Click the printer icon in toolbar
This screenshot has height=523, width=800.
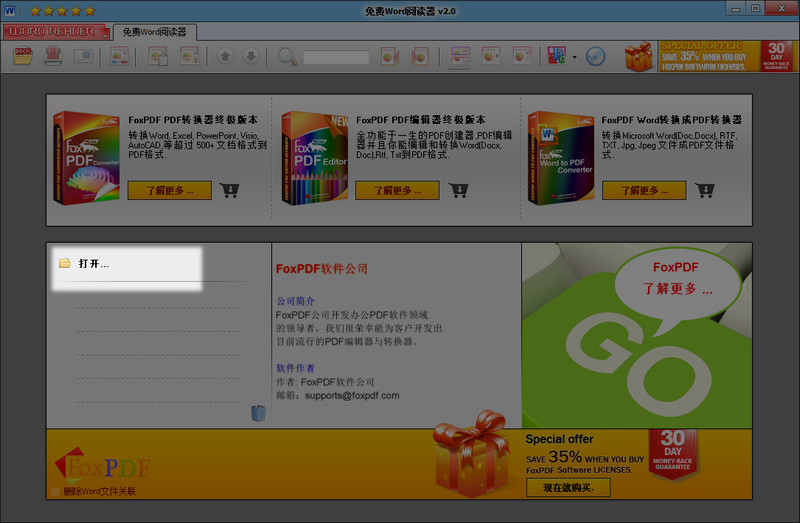53,55
